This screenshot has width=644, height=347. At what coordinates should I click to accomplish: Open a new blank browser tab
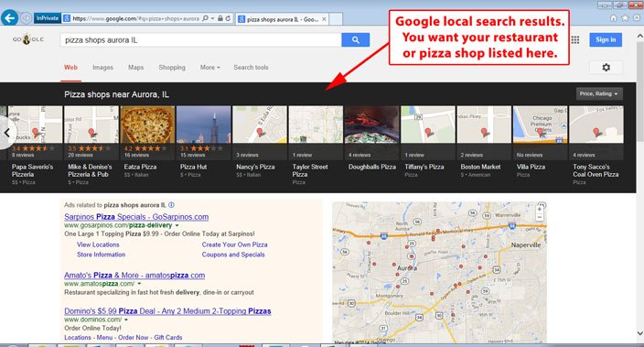(336, 19)
